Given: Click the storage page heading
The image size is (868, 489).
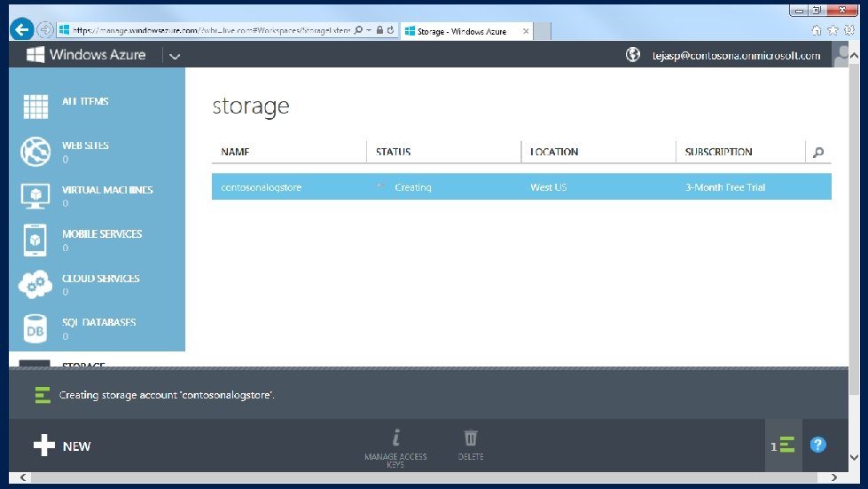Looking at the screenshot, I should click(251, 106).
